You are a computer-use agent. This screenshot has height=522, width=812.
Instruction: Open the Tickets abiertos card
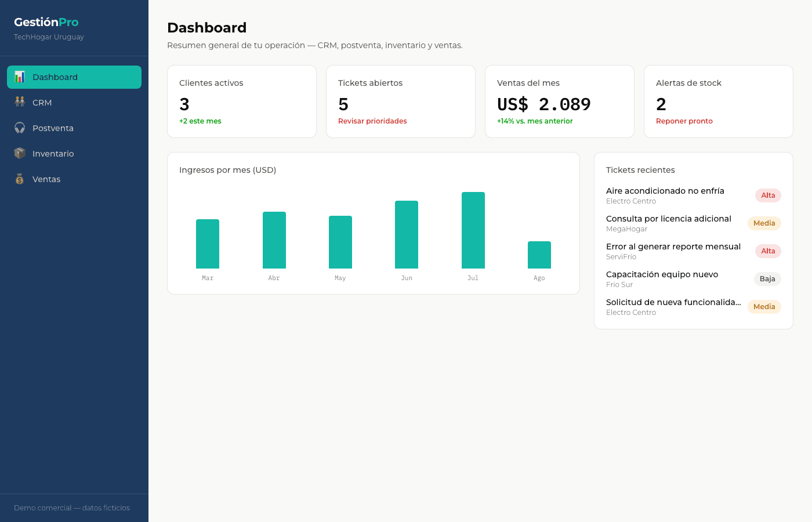point(401,101)
